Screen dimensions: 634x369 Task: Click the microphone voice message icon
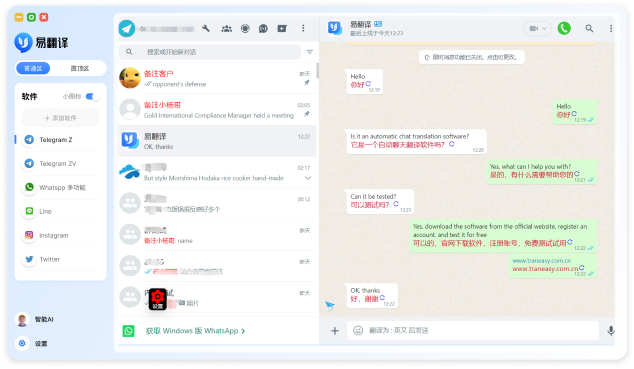(611, 331)
